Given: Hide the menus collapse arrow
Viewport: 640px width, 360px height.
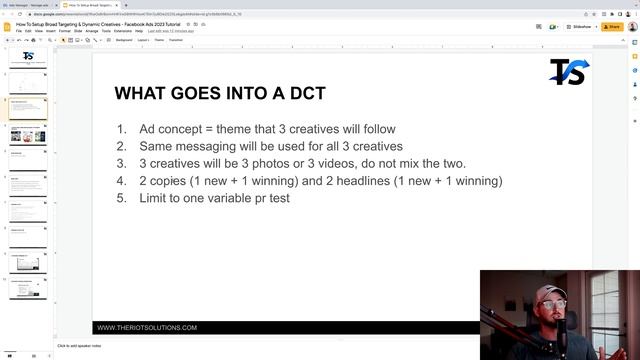Looking at the screenshot, I should (x=623, y=40).
